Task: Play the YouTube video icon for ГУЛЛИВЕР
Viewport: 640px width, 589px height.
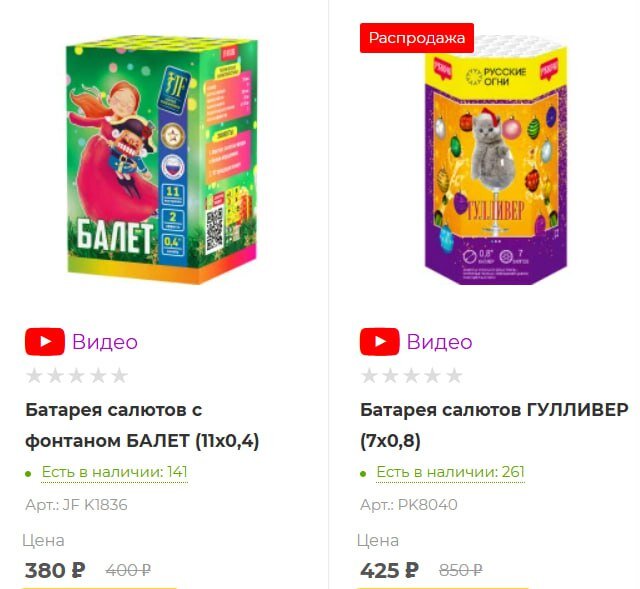Action: click(380, 342)
